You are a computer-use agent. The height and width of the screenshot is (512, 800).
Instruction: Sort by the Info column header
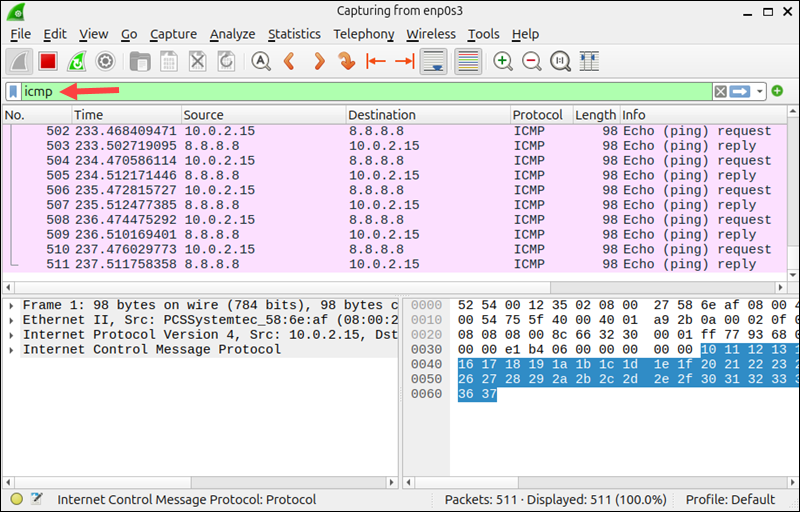[x=704, y=115]
